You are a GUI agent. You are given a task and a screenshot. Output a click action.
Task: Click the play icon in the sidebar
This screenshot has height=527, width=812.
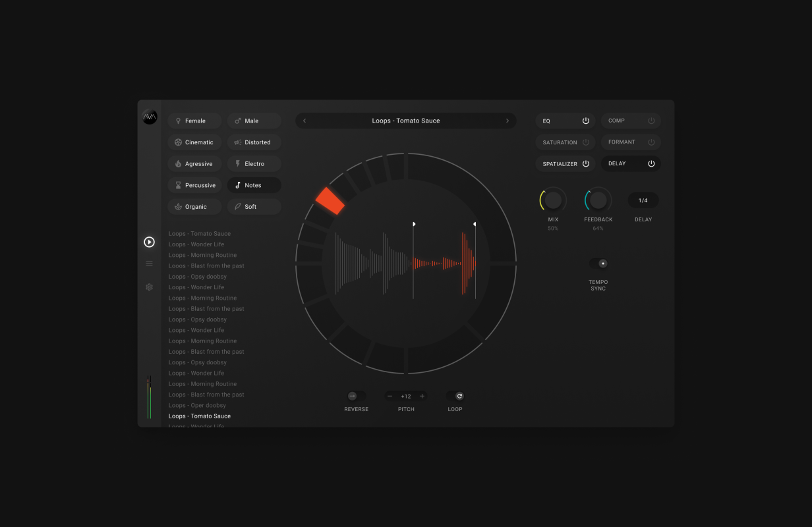coord(150,242)
